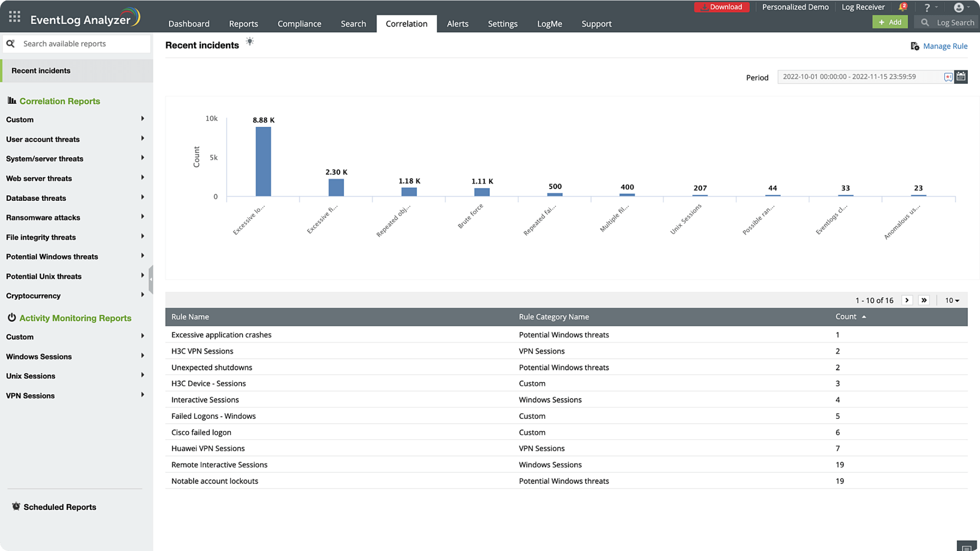The image size is (980, 551).
Task: Click the chat icon at bottom right
Action: click(966, 547)
